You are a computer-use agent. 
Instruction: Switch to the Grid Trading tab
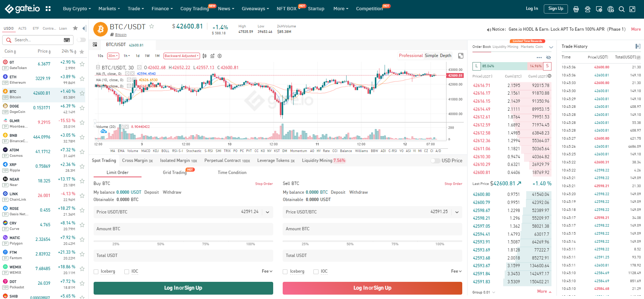(x=174, y=173)
